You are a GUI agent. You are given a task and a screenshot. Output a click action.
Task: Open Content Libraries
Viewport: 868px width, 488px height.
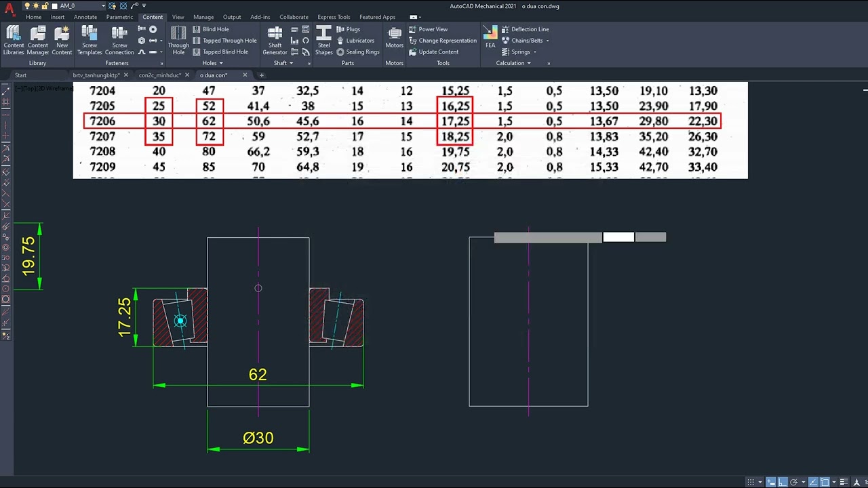coord(14,41)
